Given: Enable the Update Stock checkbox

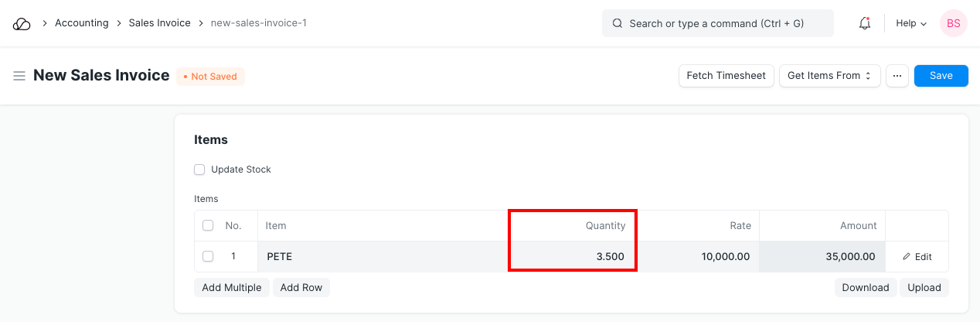Looking at the screenshot, I should (x=199, y=170).
